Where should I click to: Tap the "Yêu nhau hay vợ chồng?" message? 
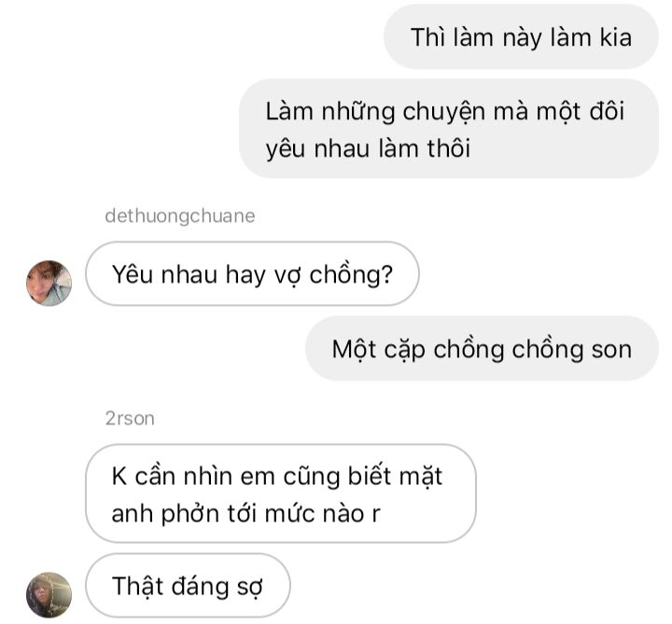point(252,273)
